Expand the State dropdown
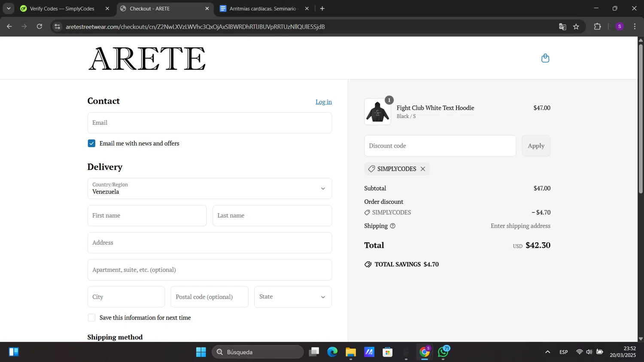The height and width of the screenshot is (362, 644). click(x=293, y=297)
